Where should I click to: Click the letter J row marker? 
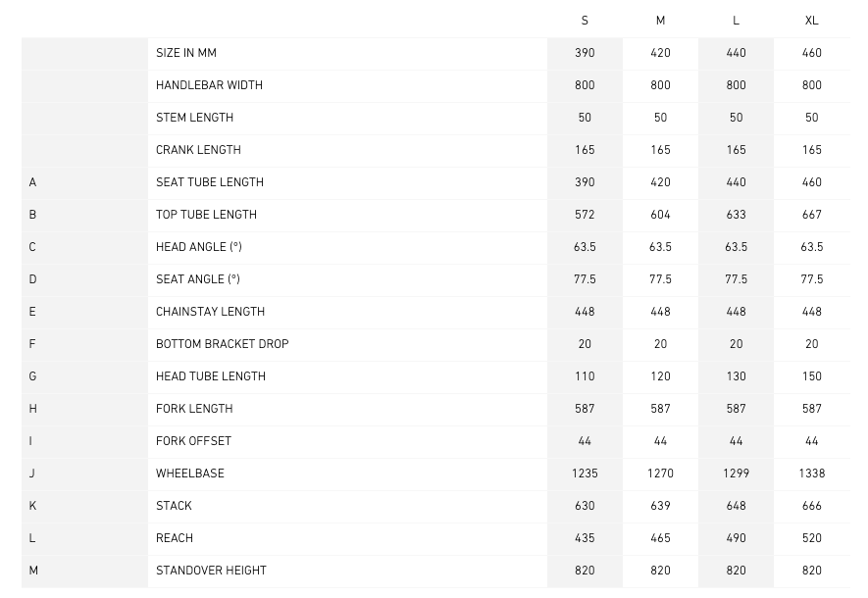click(x=31, y=473)
